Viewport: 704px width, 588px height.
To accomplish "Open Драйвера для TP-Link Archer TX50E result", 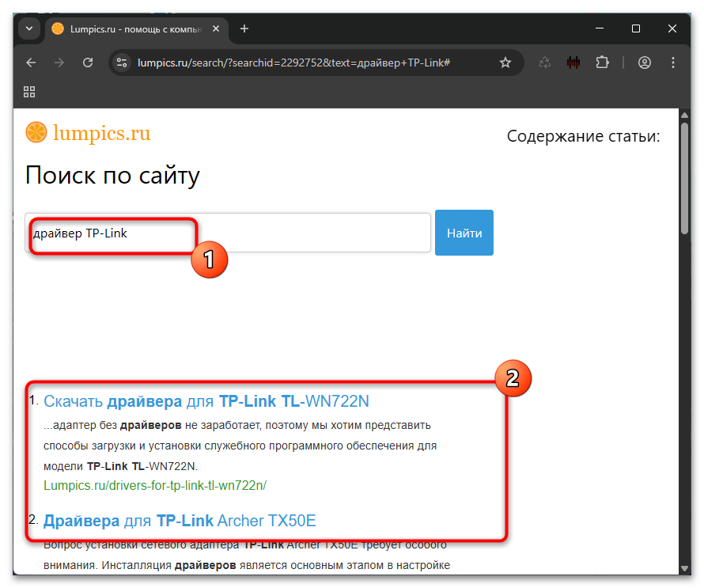I will pos(180,521).
